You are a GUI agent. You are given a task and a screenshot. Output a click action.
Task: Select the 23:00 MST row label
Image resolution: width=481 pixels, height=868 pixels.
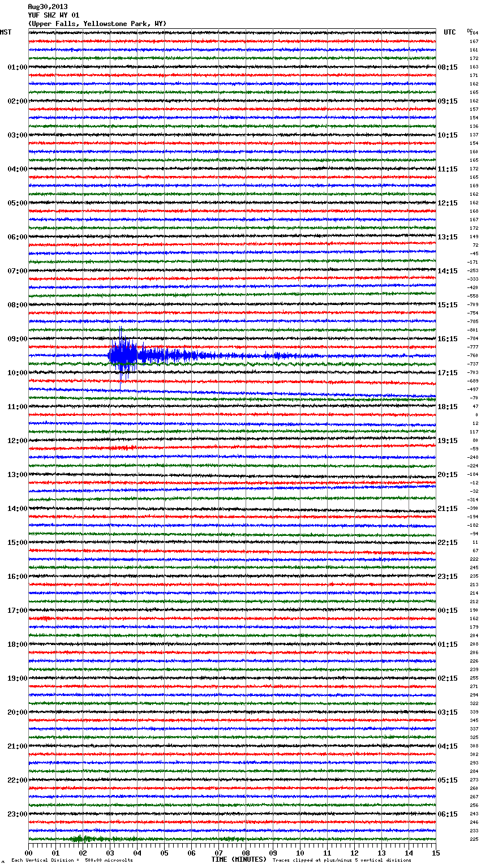pos(18,814)
